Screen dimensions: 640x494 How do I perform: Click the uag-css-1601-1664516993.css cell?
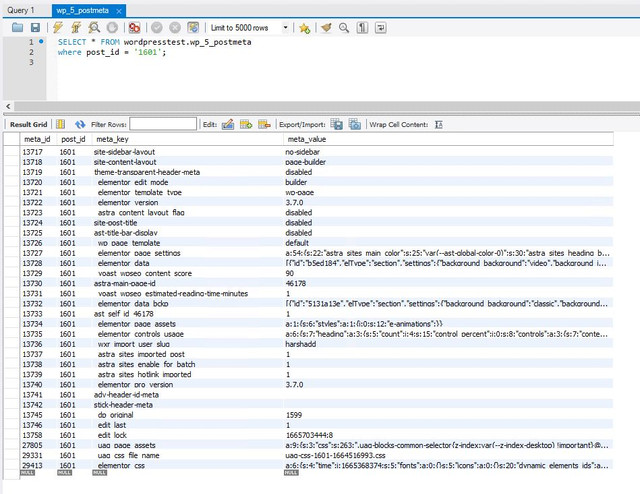pos(448,455)
